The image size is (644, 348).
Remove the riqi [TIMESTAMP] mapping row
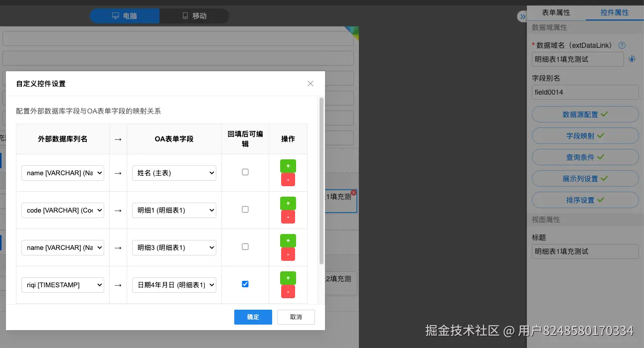[x=288, y=291]
